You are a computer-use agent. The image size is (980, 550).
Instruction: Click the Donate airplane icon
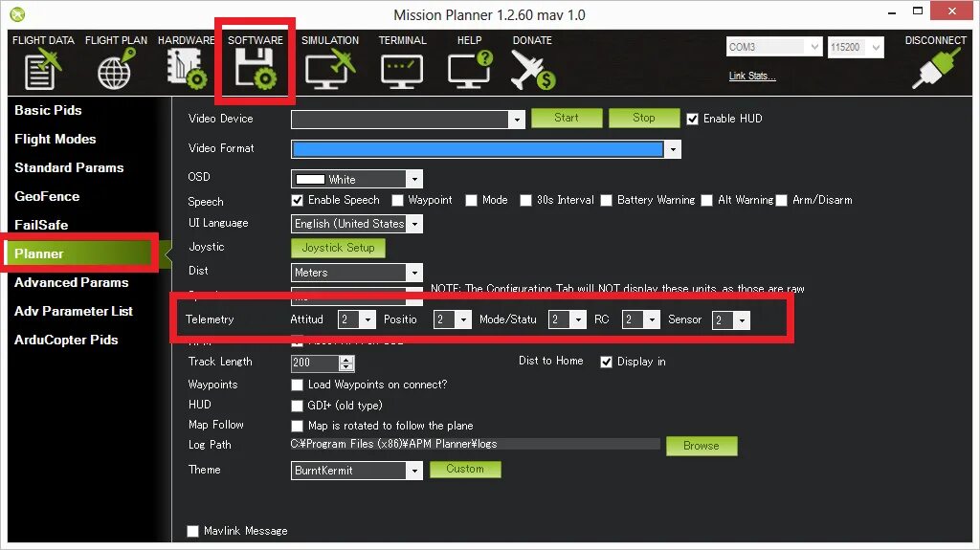click(532, 70)
